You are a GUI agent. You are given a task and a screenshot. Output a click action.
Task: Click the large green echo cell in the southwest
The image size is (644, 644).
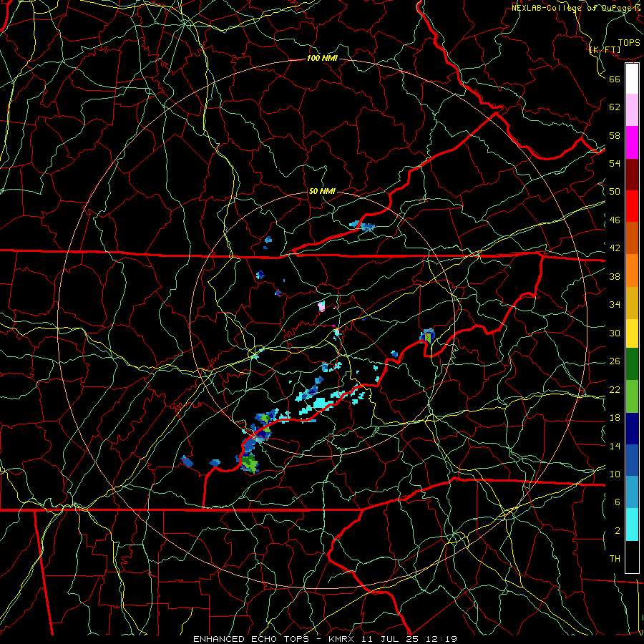(x=250, y=464)
